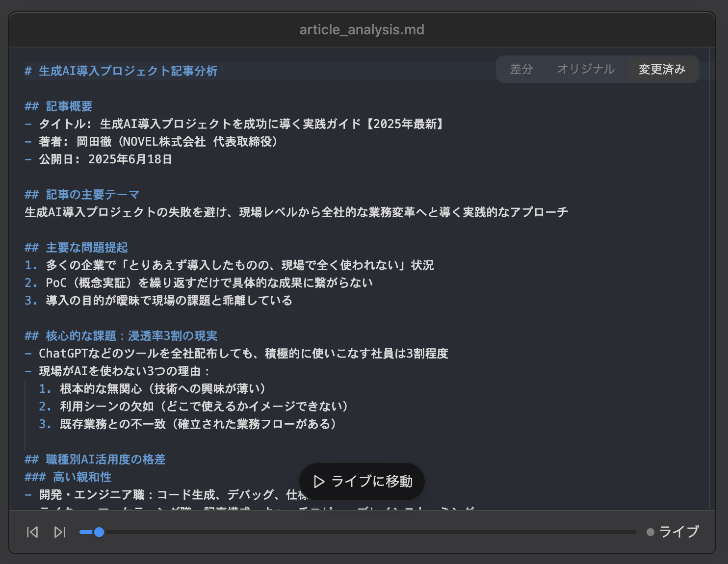Viewport: 728px width, 564px height.
Task: Click the blue timeline slider handle
Action: click(99, 532)
